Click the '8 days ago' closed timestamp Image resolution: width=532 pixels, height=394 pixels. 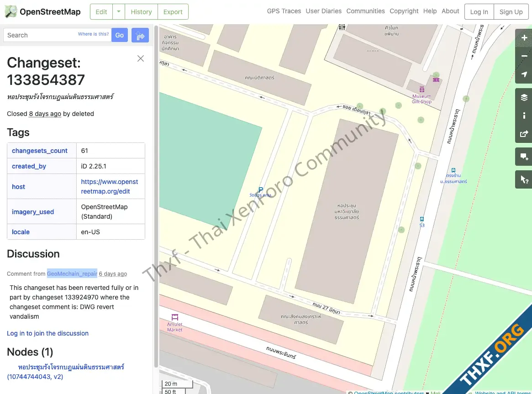[45, 114]
